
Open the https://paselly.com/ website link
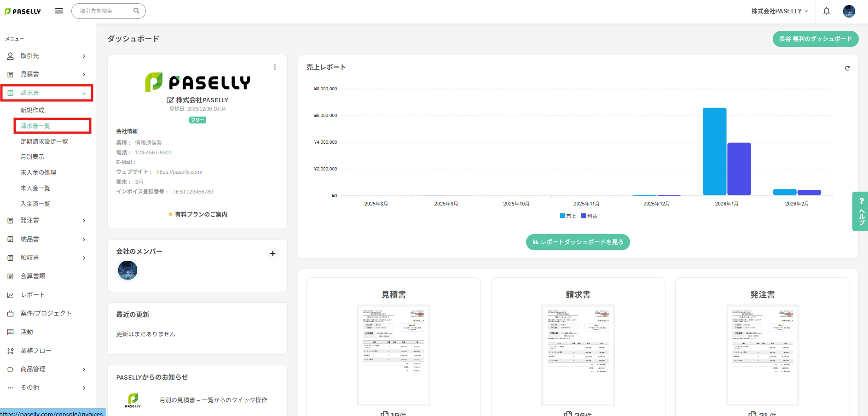coord(179,172)
